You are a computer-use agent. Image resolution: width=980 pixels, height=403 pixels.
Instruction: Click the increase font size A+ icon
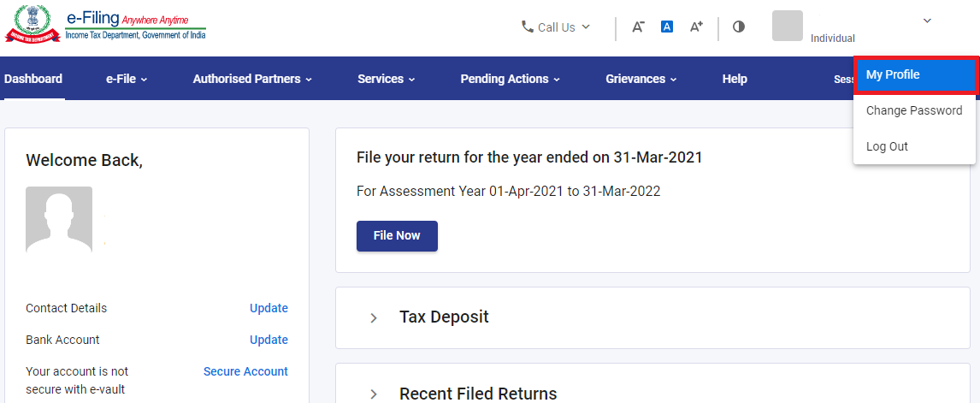pos(696,27)
